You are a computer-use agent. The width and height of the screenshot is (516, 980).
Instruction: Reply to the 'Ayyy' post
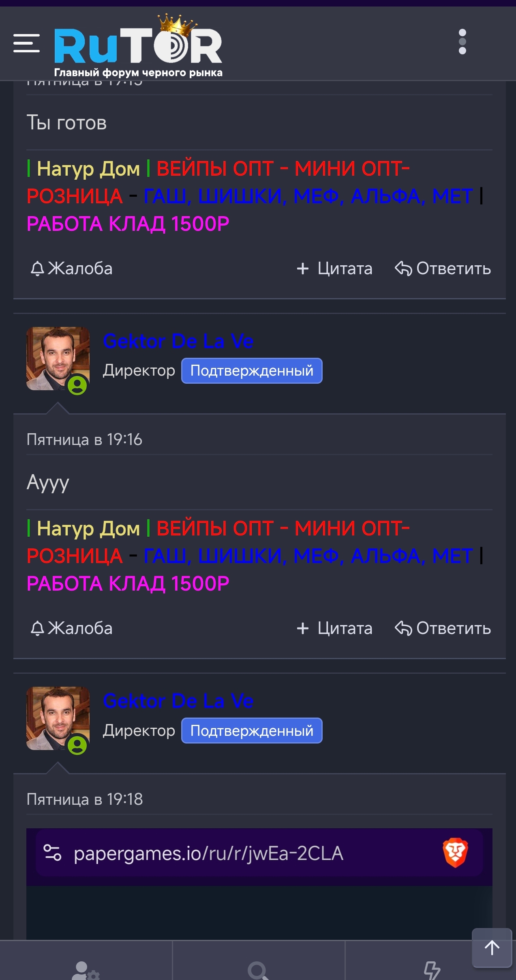pos(443,628)
